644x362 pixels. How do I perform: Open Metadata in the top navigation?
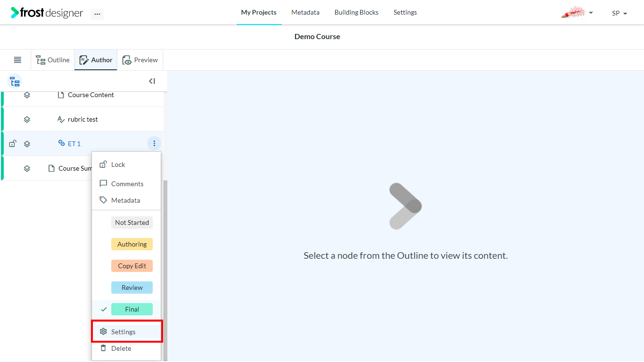pos(305,12)
